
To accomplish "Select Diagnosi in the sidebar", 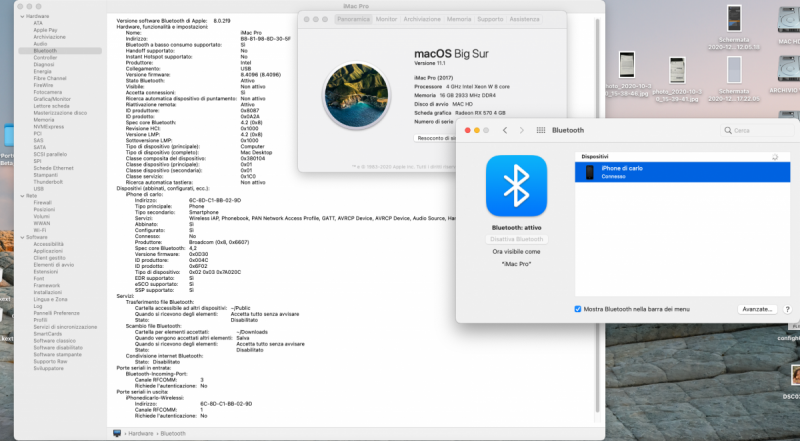I will (x=44, y=65).
